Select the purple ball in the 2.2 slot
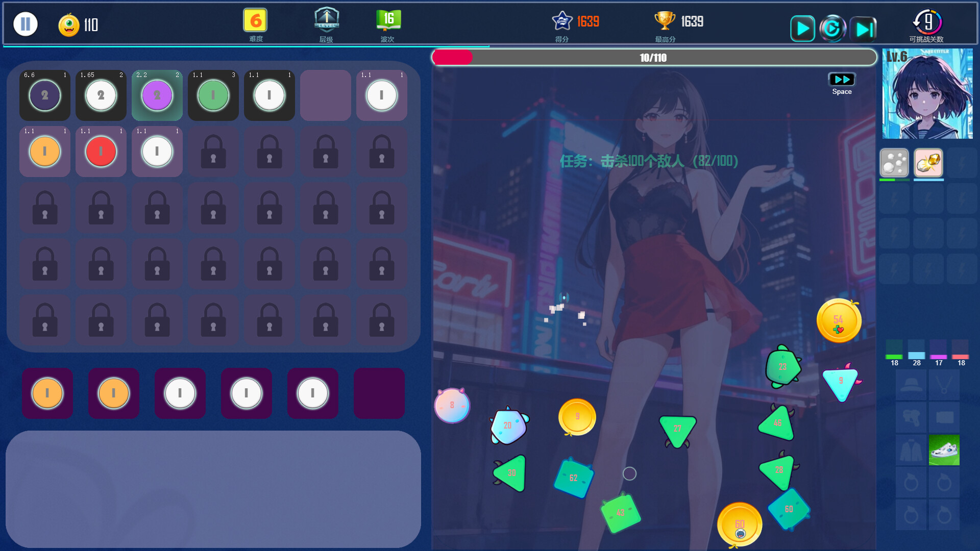980x551 pixels. pyautogui.click(x=157, y=95)
